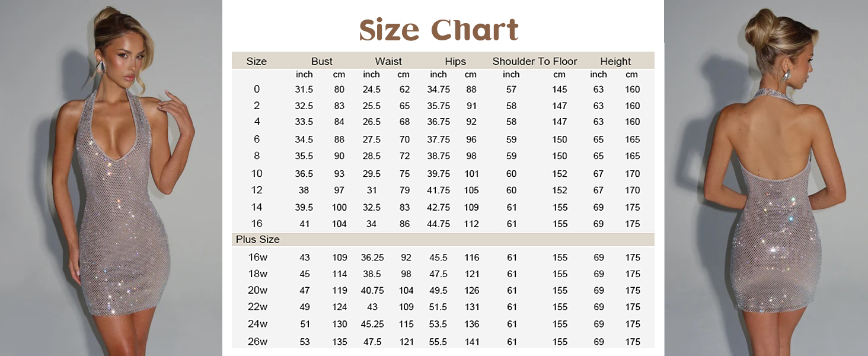Click the Height column header
This screenshot has height=356, width=868.
coord(615,61)
